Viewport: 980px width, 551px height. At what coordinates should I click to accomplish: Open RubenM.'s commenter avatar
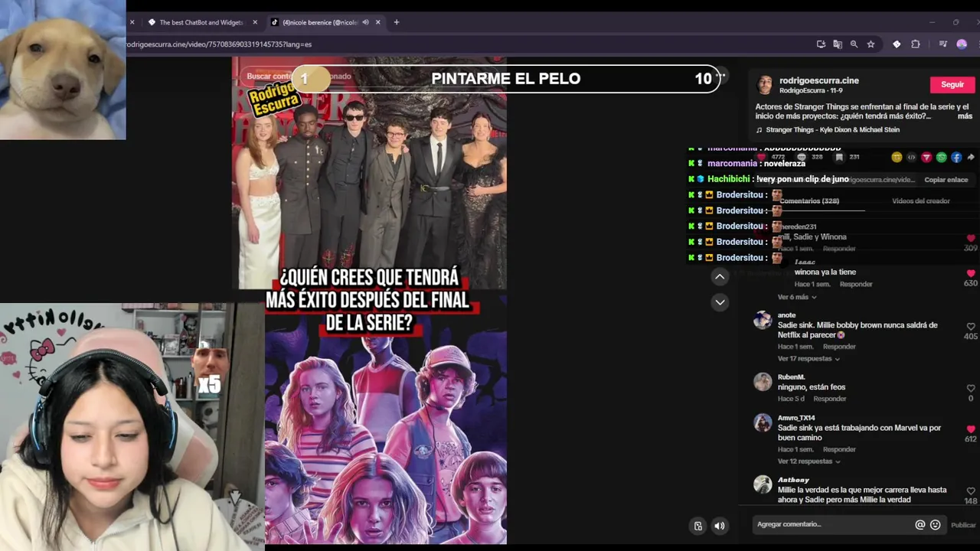click(763, 382)
